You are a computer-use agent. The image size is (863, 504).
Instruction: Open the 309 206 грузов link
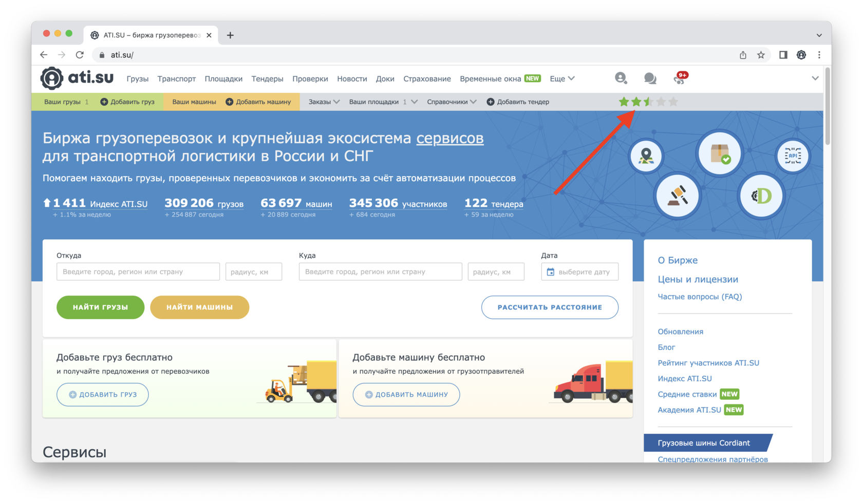pyautogui.click(x=204, y=203)
